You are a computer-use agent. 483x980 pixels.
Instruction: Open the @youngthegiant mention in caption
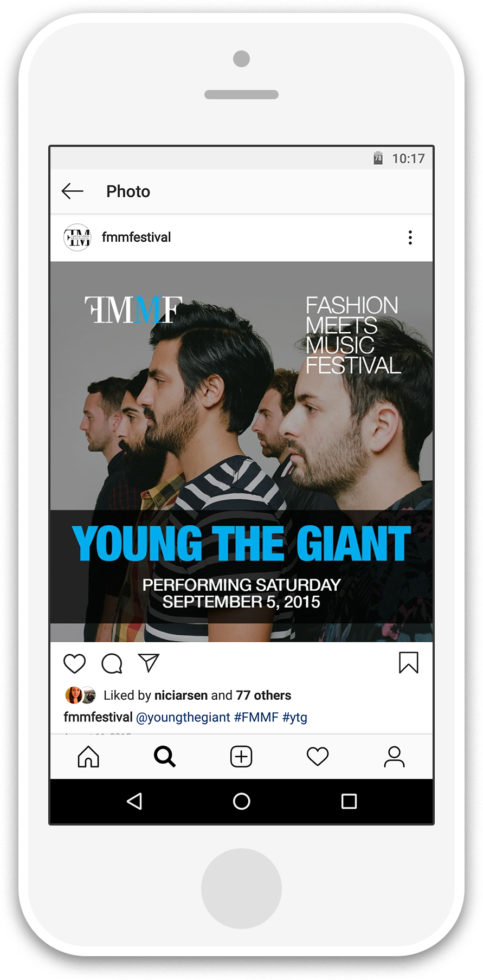click(183, 718)
